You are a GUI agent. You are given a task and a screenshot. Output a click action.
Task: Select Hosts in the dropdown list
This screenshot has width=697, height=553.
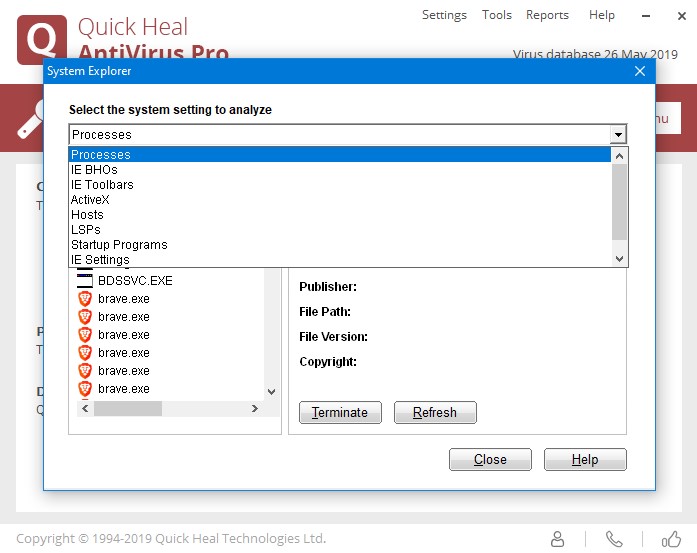click(x=340, y=215)
